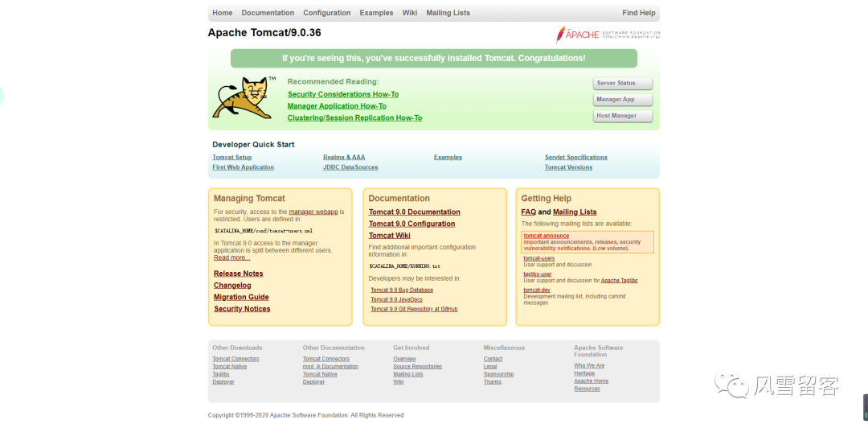
Task: Open Tomcat Versions link
Action: pos(568,167)
